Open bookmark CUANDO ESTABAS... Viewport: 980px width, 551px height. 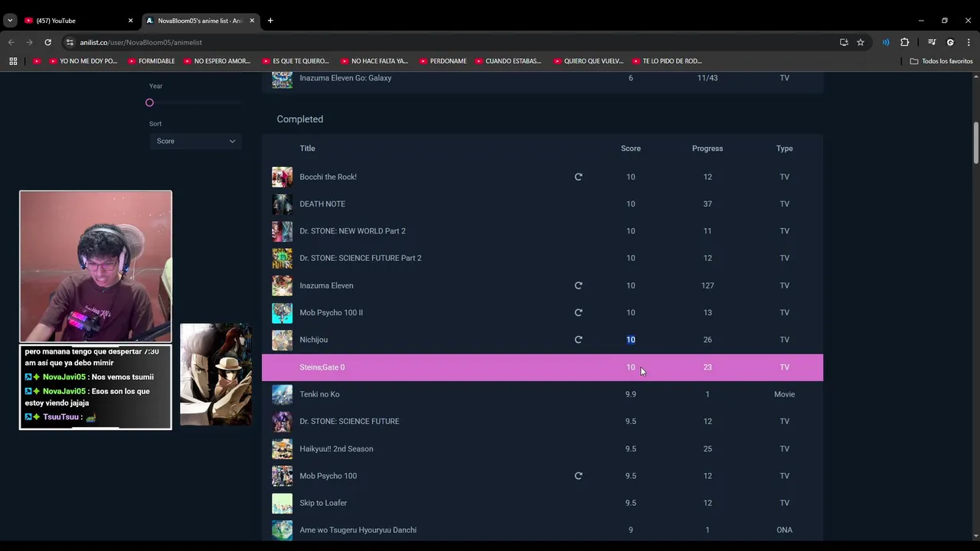point(508,61)
